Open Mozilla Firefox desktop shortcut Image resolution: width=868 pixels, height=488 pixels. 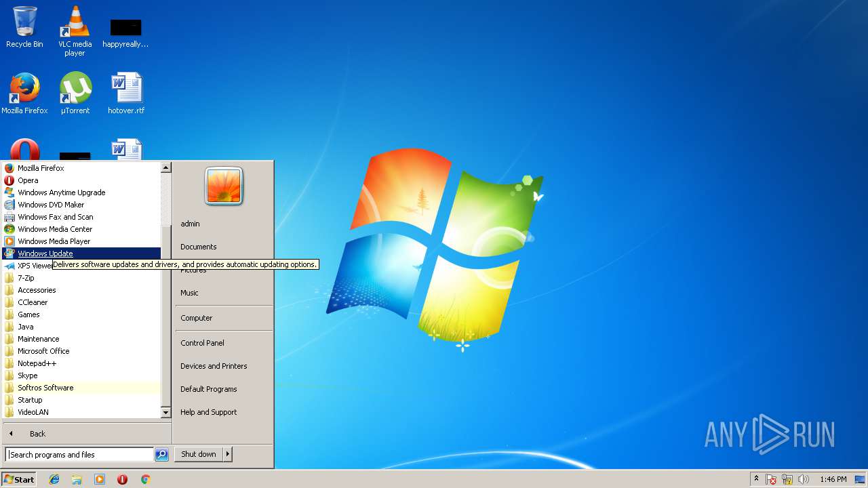(24, 94)
